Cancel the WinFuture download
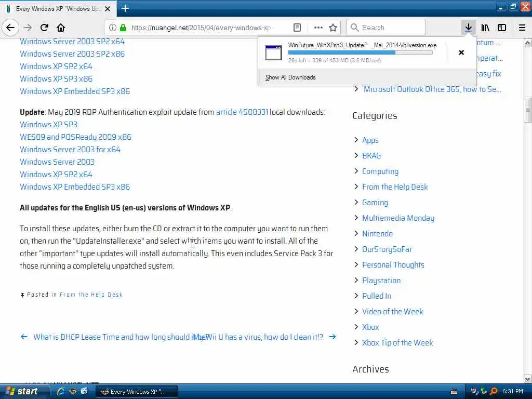This screenshot has height=399, width=532. 461,52
